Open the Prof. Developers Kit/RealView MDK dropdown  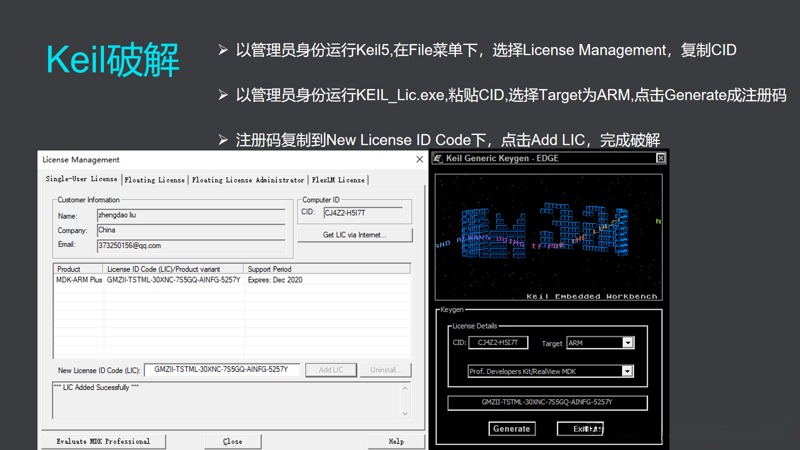[x=627, y=371]
